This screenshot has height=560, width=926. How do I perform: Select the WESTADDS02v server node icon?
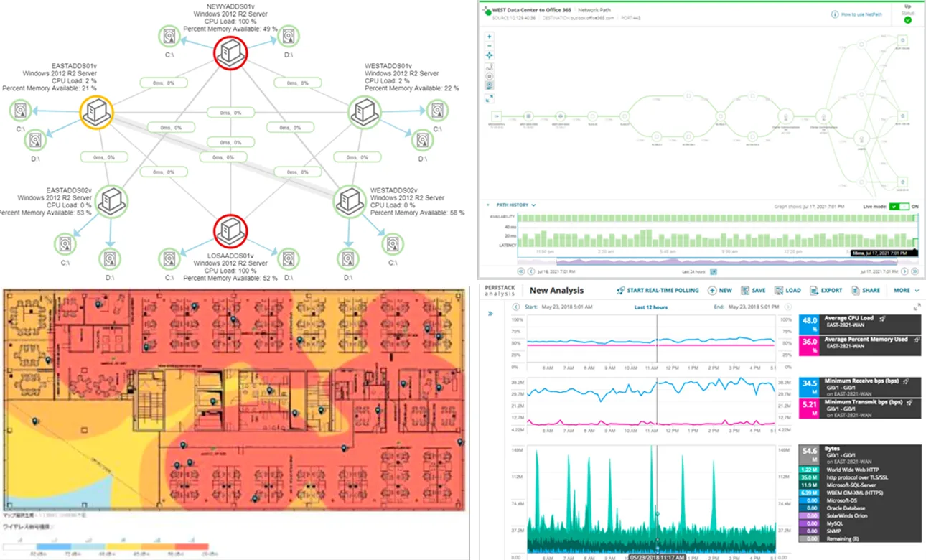(350, 202)
